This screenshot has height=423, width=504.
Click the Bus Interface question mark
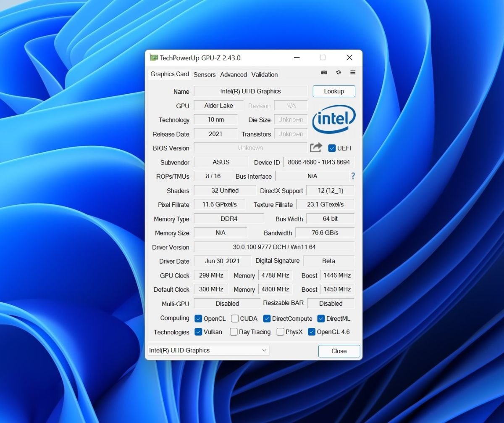tap(353, 176)
